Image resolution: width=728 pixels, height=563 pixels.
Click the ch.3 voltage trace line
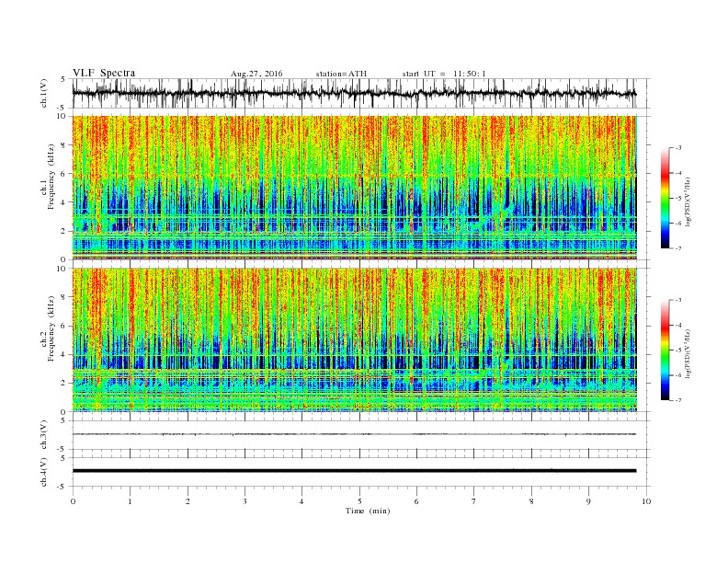[x=354, y=434]
